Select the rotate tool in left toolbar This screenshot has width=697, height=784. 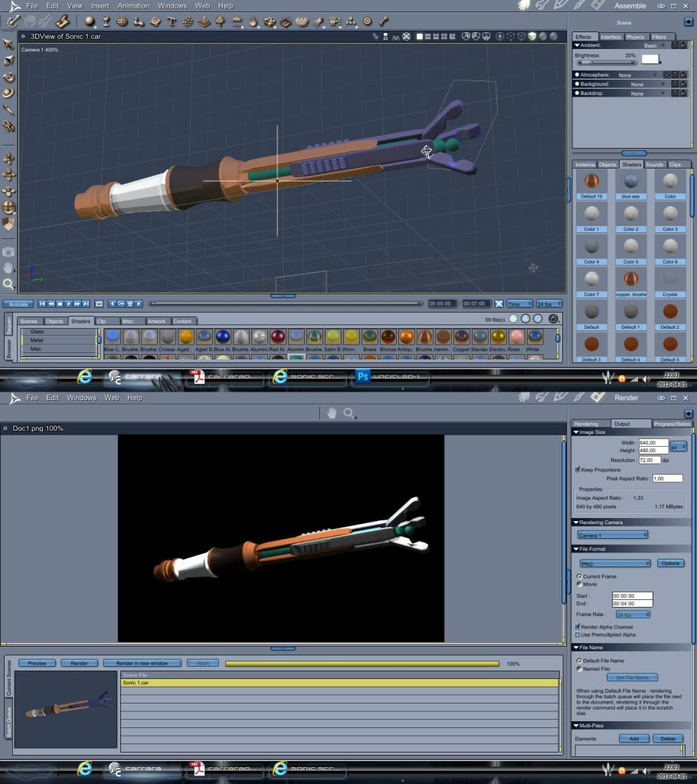click(x=8, y=77)
